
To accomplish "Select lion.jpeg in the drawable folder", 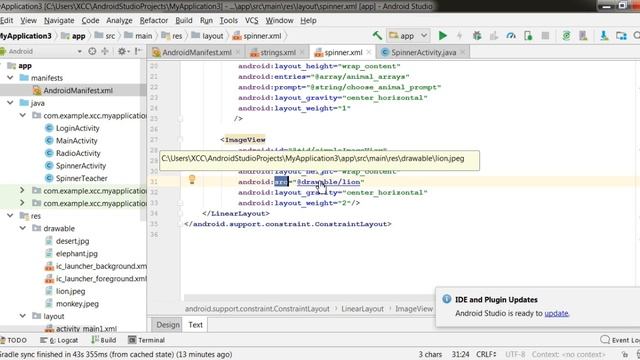I will click(x=71, y=291).
